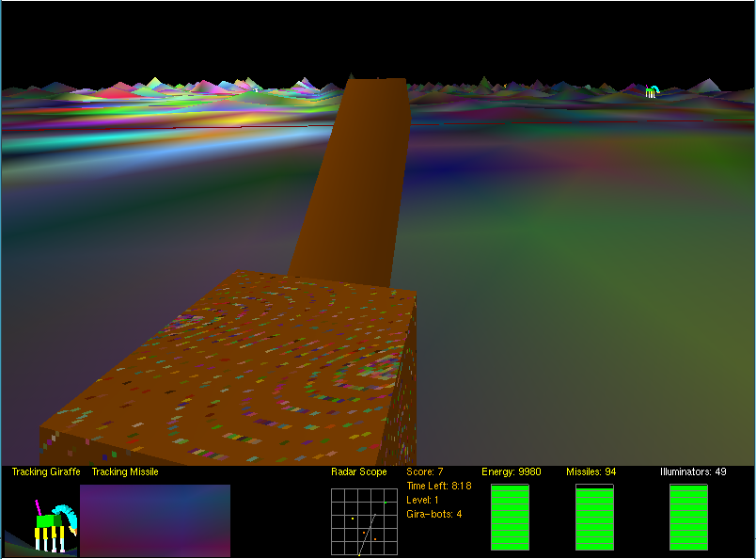The image size is (756, 559).
Task: Click the 'Radar Scope' label
Action: coord(358,471)
